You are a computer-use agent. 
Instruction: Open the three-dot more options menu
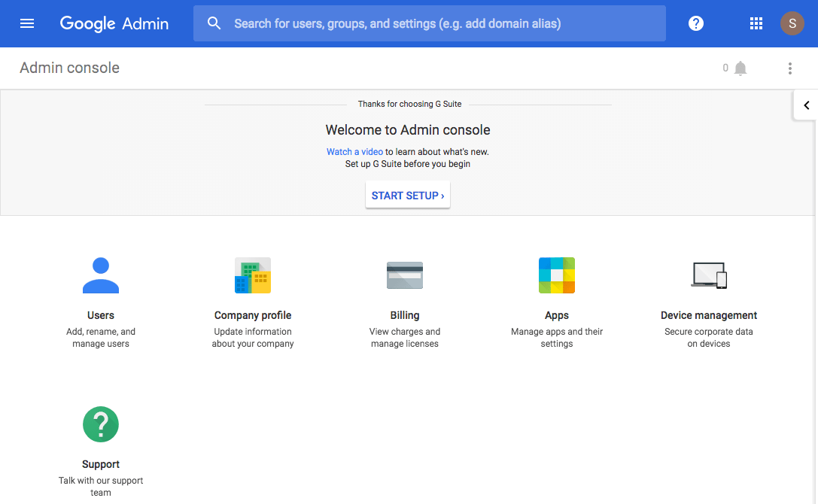pyautogui.click(x=790, y=68)
